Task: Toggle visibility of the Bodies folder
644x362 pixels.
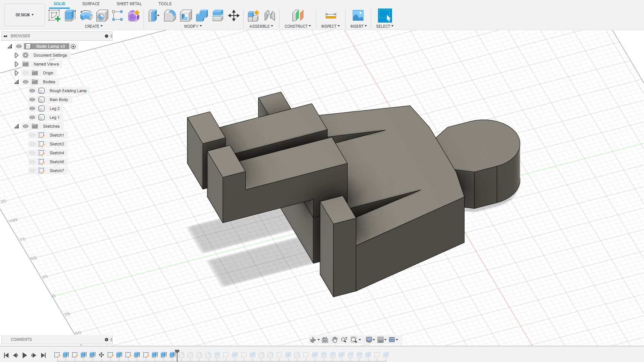Action: click(26, 82)
